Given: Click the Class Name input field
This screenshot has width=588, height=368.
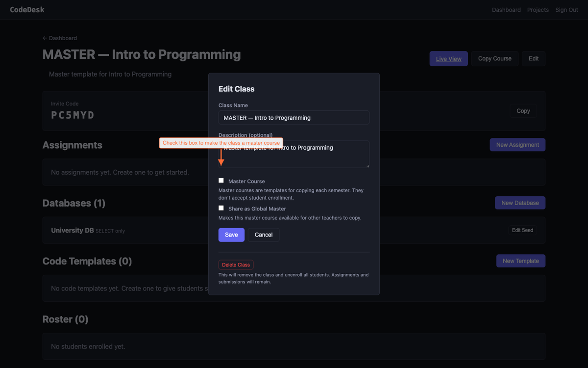Looking at the screenshot, I should (x=294, y=118).
